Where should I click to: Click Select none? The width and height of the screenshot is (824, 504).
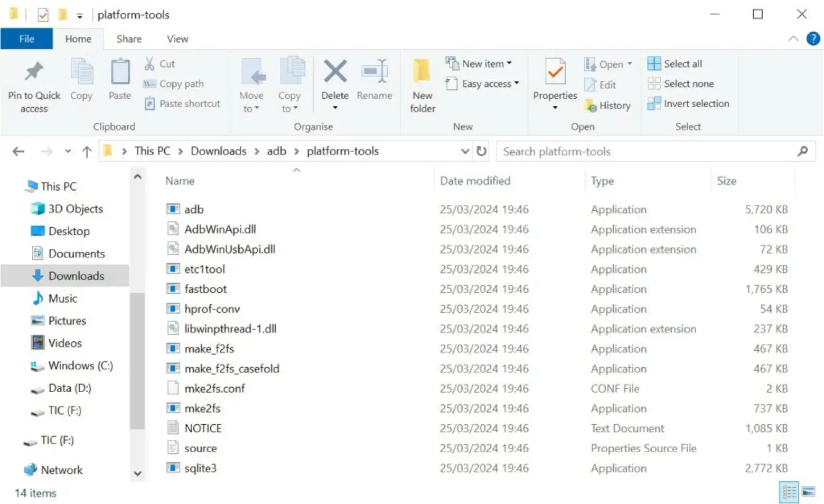click(x=681, y=83)
